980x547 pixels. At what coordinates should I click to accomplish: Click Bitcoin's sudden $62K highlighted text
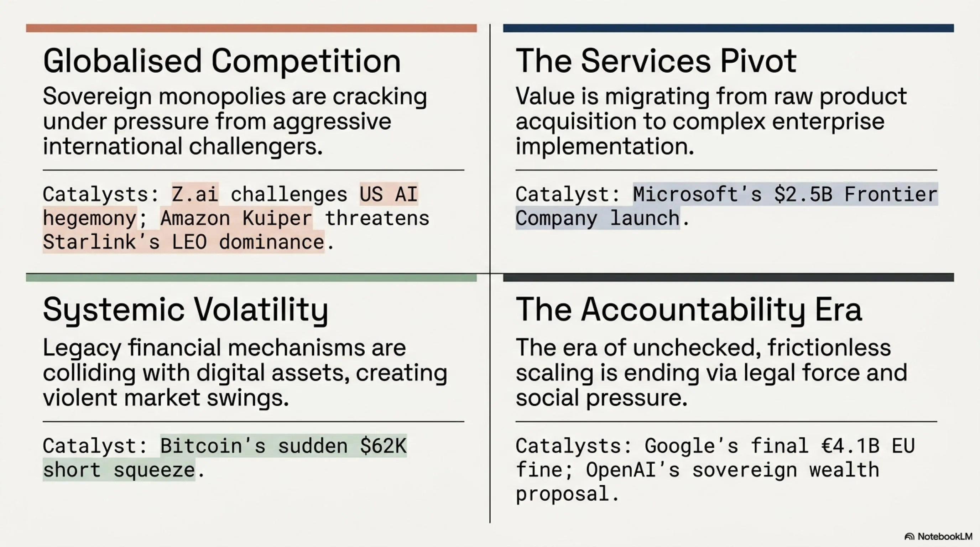(x=283, y=446)
